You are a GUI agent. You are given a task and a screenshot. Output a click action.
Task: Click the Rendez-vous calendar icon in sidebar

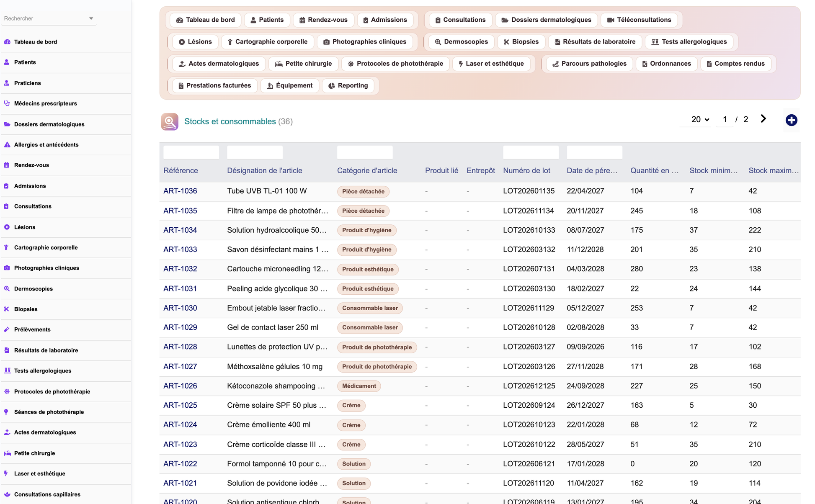coord(7,165)
